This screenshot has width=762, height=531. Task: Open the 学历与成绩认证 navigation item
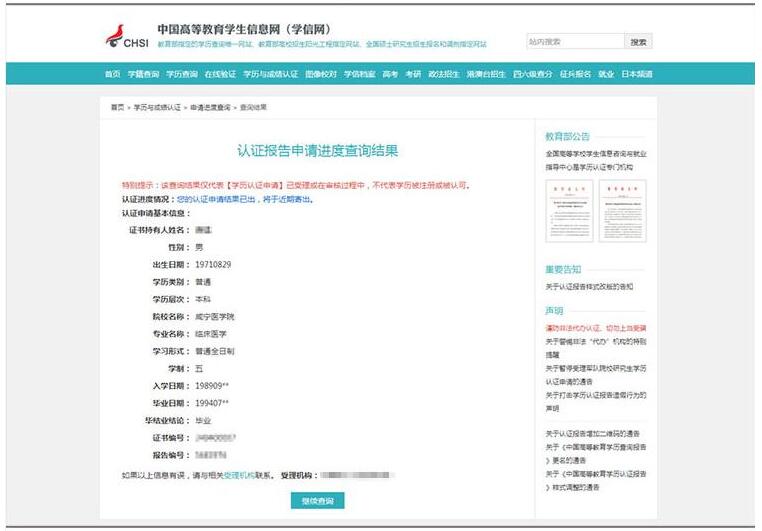click(x=268, y=75)
